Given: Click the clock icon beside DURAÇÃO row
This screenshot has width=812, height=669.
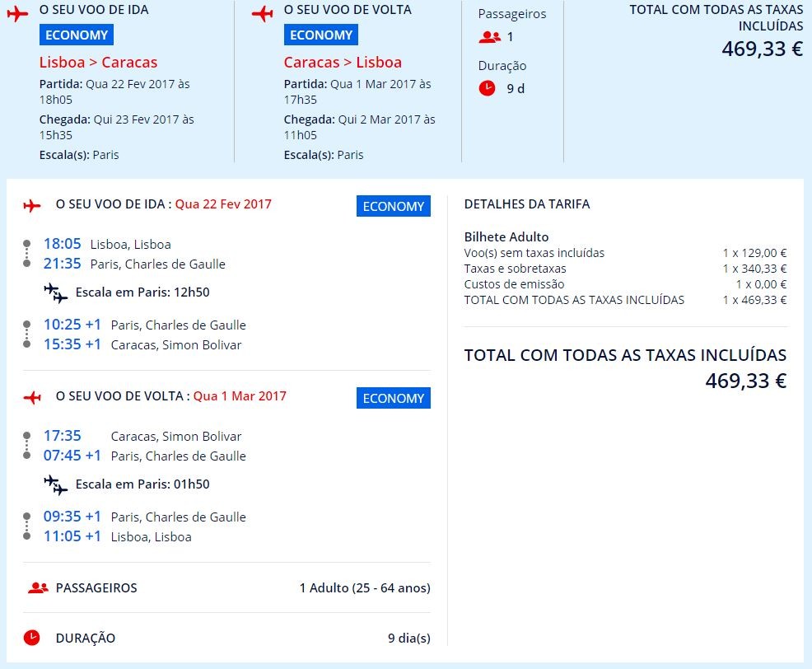Looking at the screenshot, I should point(31,638).
